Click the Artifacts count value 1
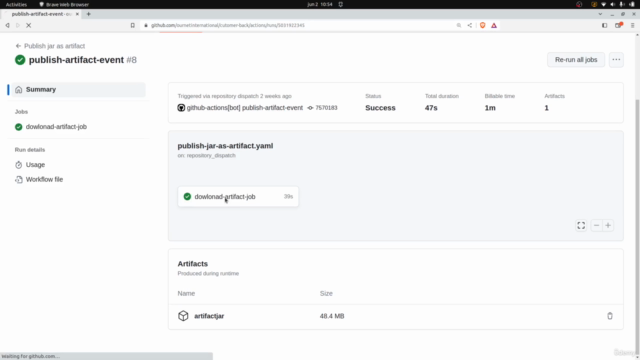The image size is (640, 360). [547, 108]
